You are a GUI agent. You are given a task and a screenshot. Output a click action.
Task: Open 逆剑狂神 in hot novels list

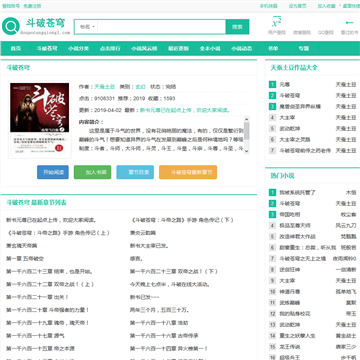290,270
